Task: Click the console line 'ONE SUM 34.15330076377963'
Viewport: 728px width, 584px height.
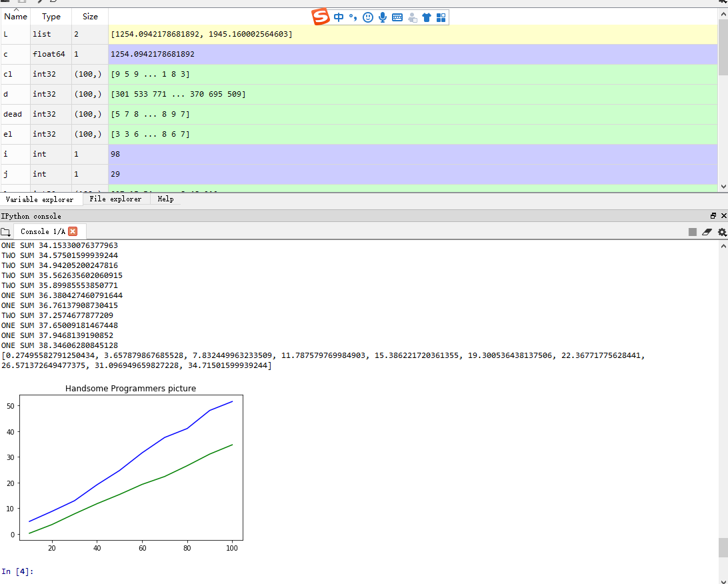Action: point(59,245)
